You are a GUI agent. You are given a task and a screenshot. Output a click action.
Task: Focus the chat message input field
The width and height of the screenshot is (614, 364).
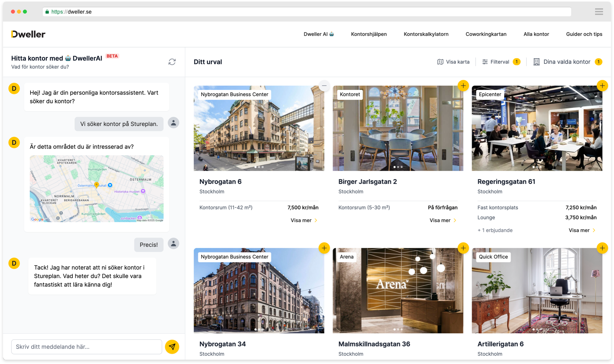tap(86, 347)
